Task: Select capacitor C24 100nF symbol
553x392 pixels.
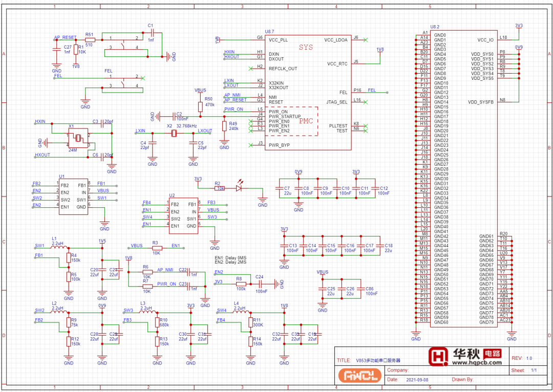Action: (x=260, y=284)
